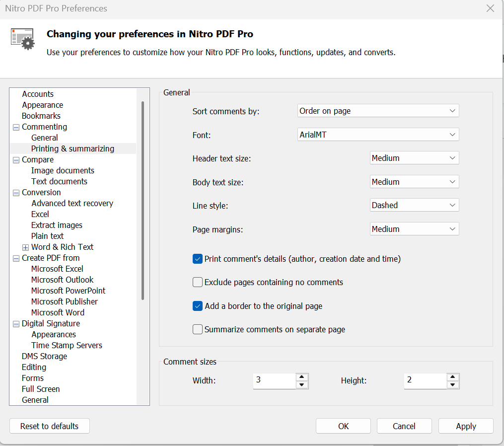
Task: Click the Cancel button
Action: point(404,426)
